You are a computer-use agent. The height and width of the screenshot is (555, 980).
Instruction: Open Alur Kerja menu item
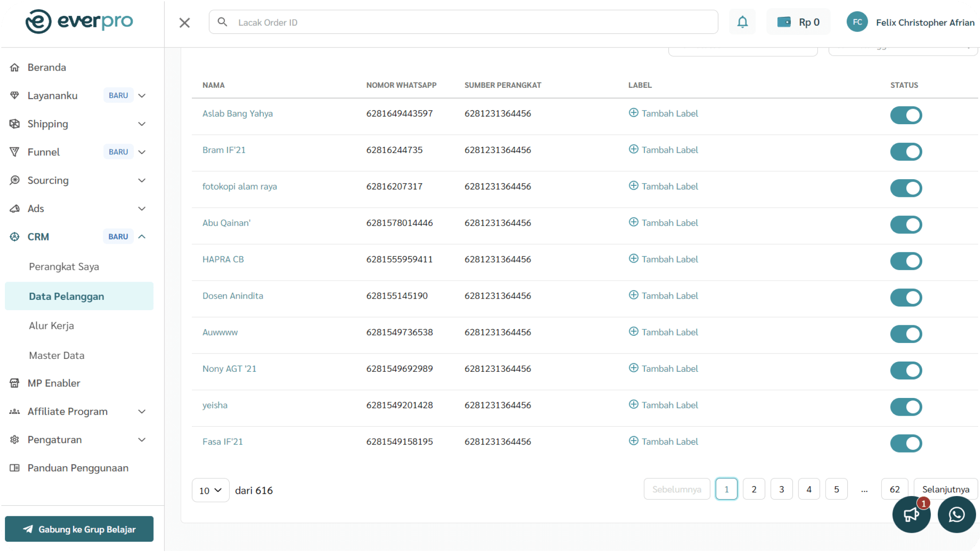[x=52, y=326]
